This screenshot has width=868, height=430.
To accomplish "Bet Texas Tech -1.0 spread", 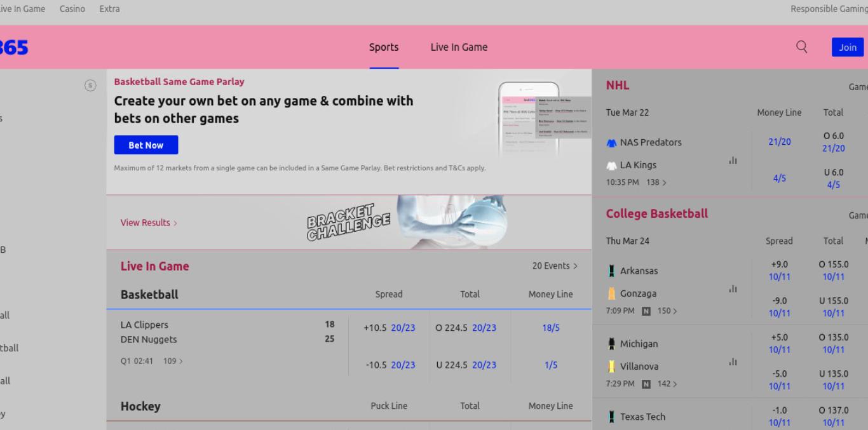I will pos(779,417).
